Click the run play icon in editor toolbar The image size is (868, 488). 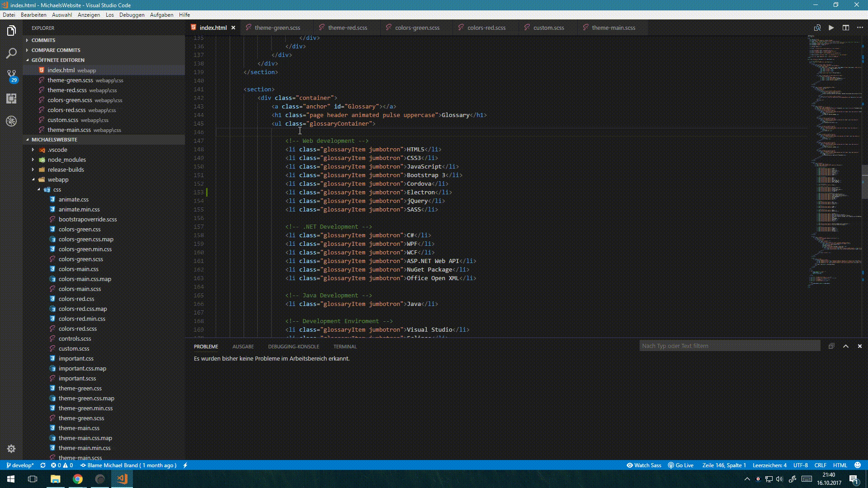point(831,28)
